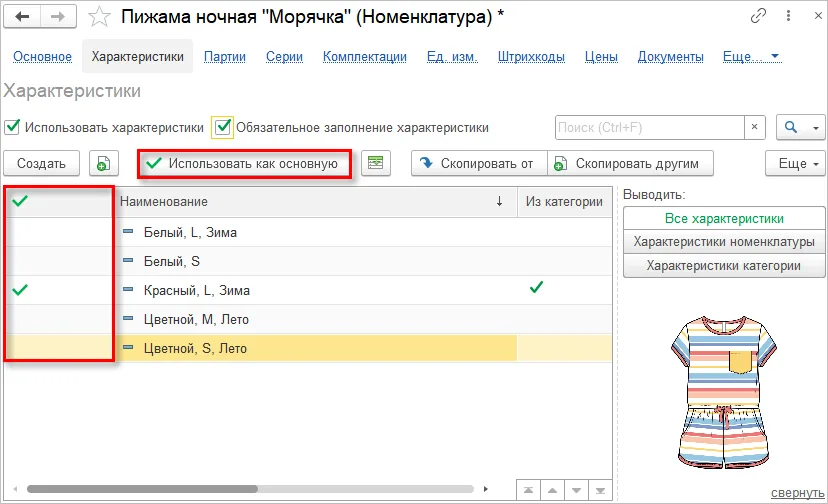The image size is (828, 504).
Task: Click the Скопировать другим button
Action: click(x=630, y=163)
